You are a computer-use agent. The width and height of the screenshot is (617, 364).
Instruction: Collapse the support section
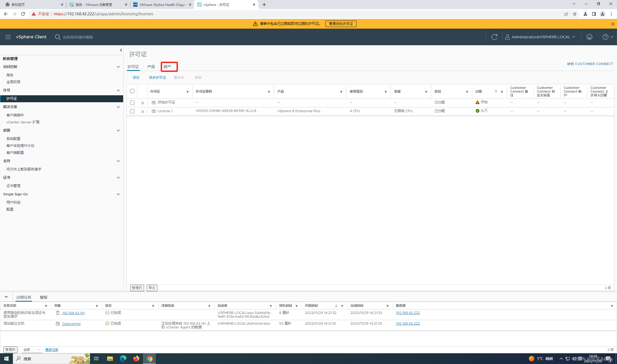click(118, 161)
